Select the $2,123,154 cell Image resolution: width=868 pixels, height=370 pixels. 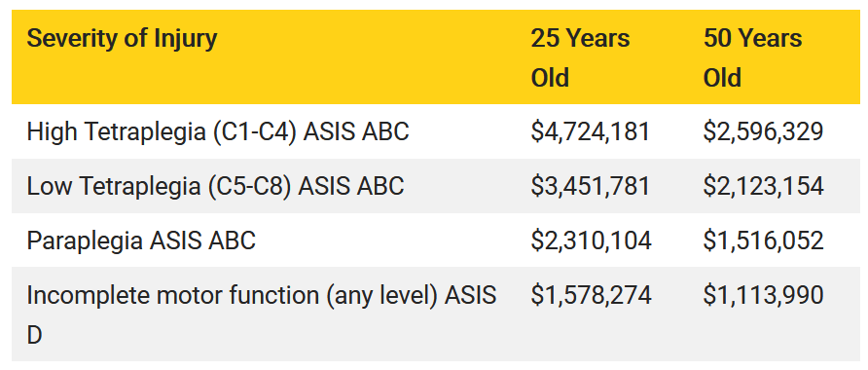coord(763,186)
